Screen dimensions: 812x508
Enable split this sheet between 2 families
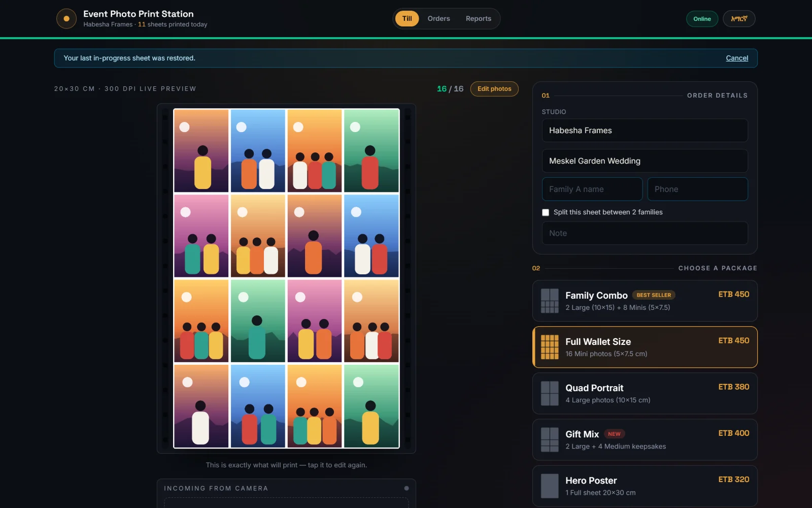[x=546, y=212]
